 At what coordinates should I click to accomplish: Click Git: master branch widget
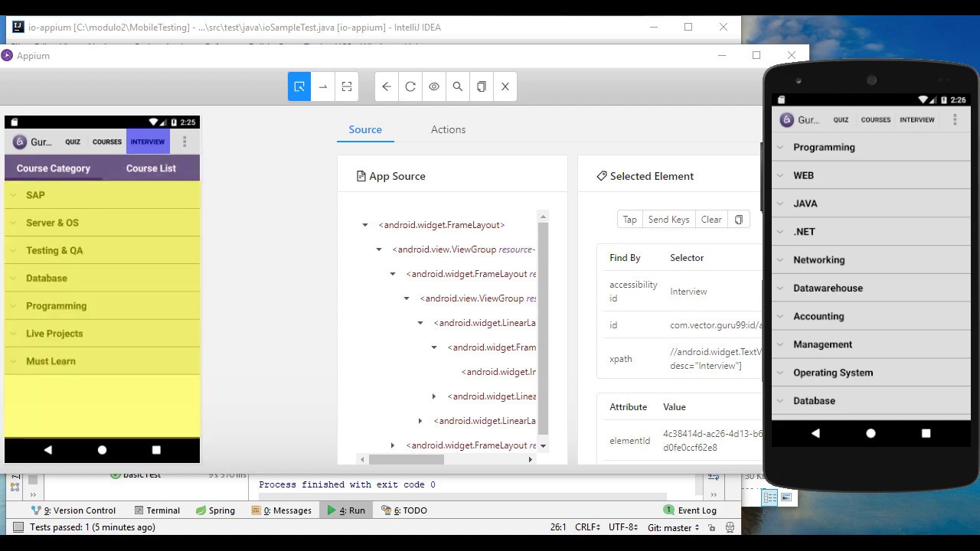pos(674,527)
